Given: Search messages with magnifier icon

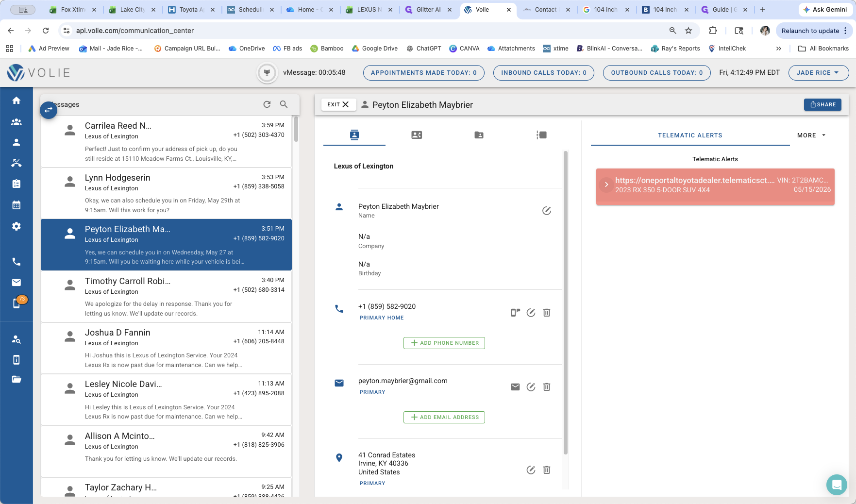Looking at the screenshot, I should point(284,104).
